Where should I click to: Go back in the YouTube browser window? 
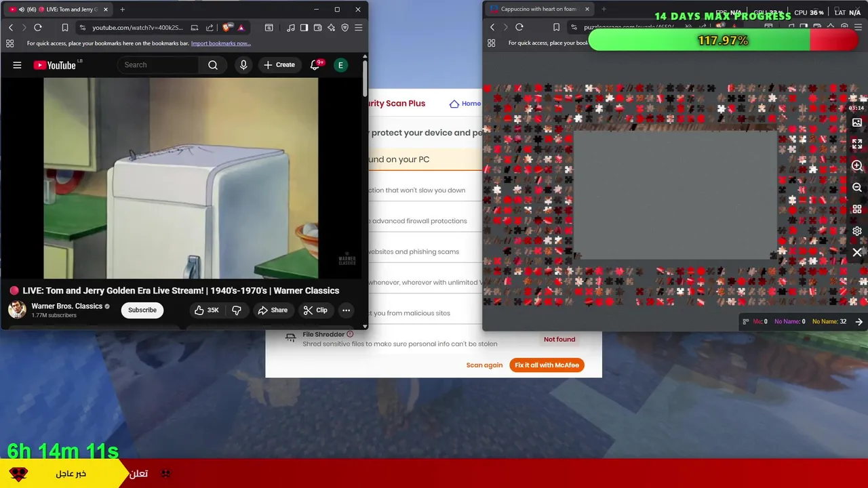click(x=11, y=28)
